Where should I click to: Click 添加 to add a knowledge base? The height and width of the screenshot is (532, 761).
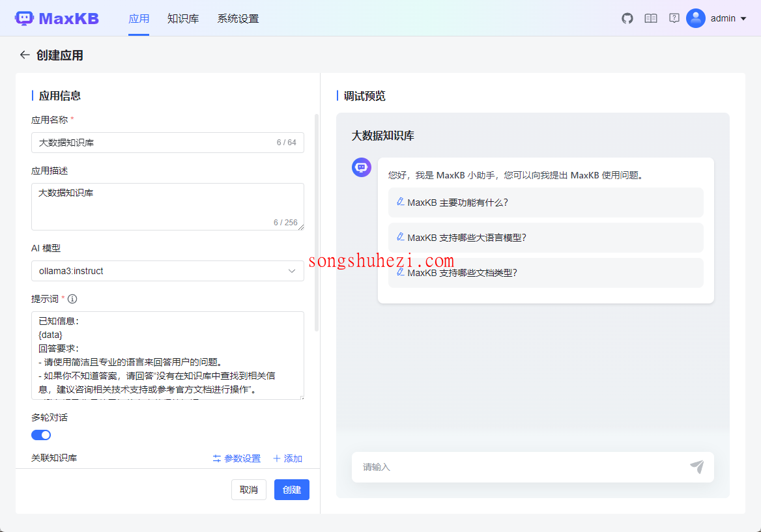(x=287, y=458)
